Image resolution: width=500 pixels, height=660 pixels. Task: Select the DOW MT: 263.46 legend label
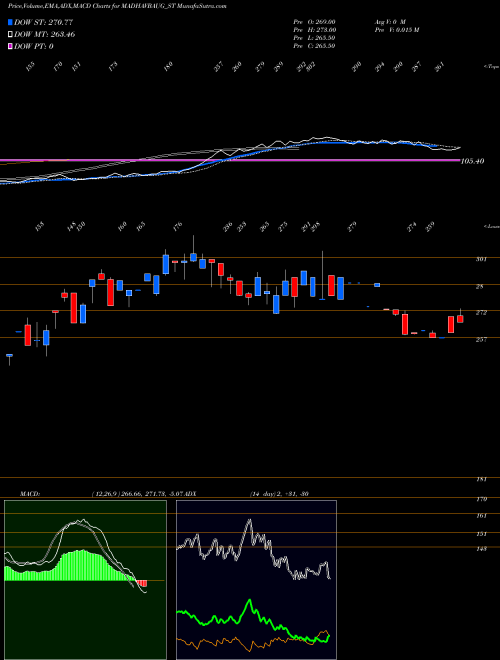coord(45,35)
